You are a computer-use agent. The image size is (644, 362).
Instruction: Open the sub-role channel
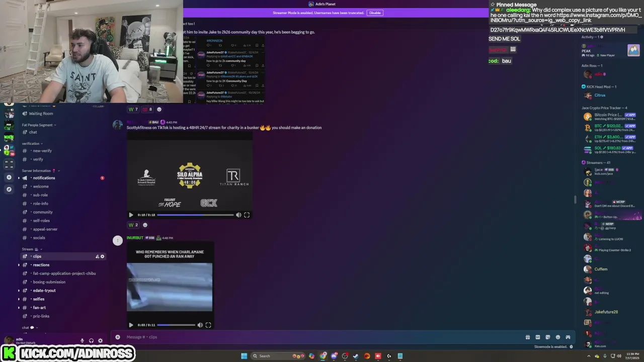[x=63, y=195]
